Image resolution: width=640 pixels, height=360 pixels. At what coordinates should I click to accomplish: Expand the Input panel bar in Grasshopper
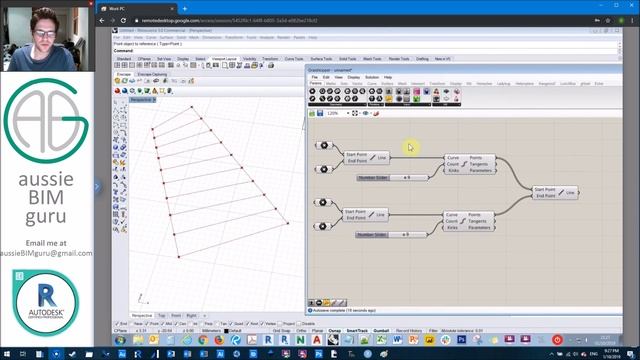pyautogui.click(x=408, y=105)
